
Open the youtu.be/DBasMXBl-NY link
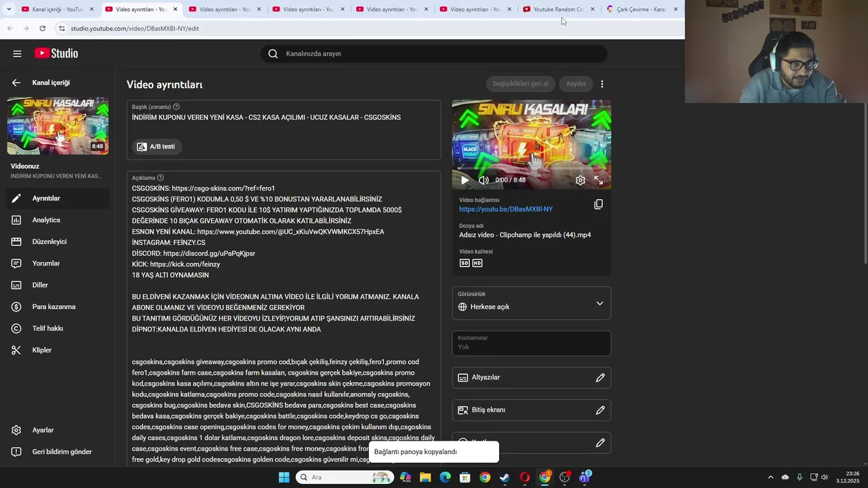click(506, 209)
